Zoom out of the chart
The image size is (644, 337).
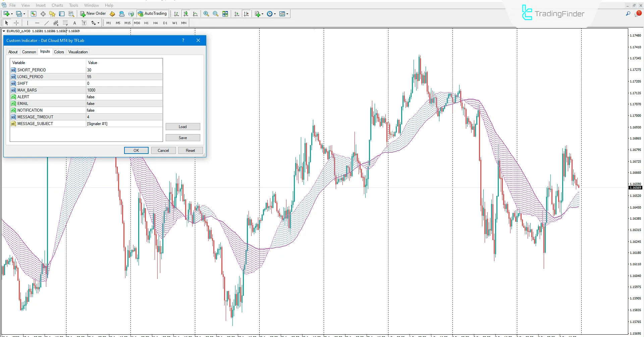216,14
